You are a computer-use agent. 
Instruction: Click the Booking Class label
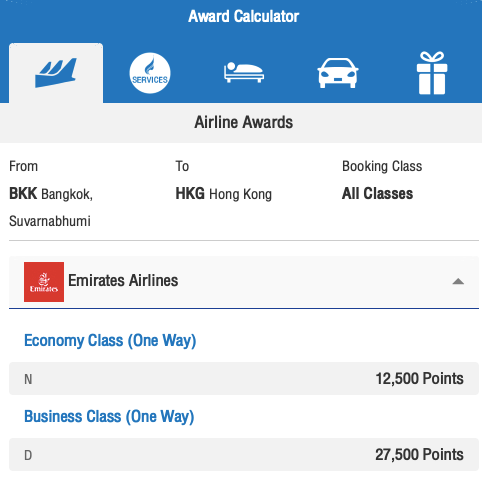[x=382, y=166]
